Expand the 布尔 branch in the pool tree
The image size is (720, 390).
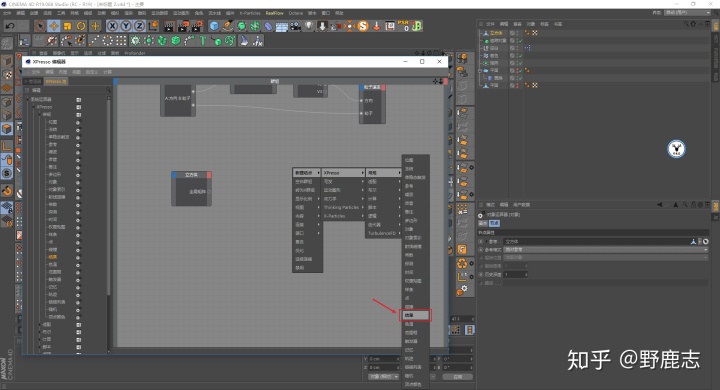click(x=40, y=332)
